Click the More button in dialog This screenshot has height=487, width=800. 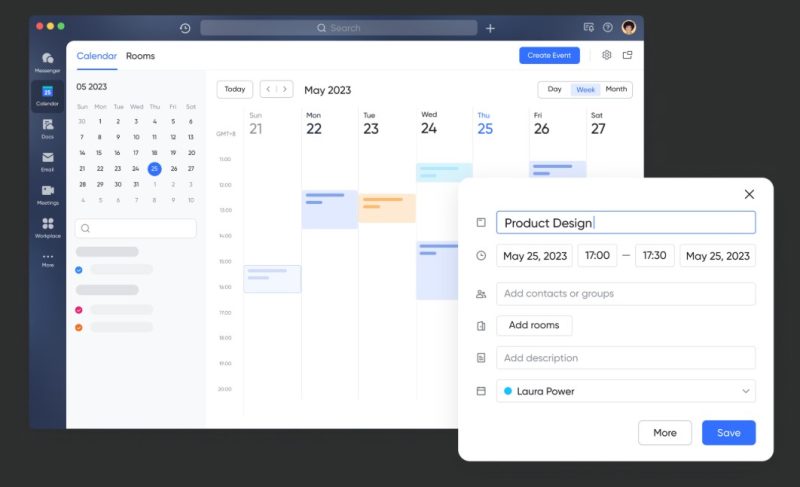tap(665, 432)
